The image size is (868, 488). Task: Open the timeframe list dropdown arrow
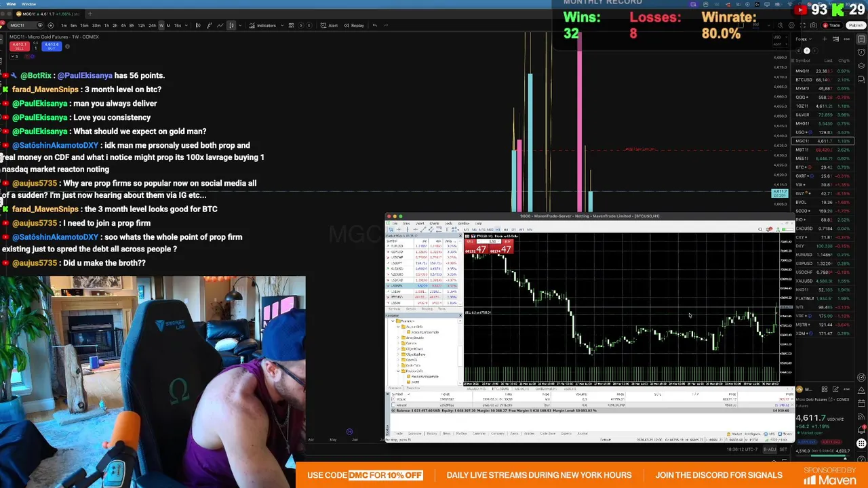point(186,25)
